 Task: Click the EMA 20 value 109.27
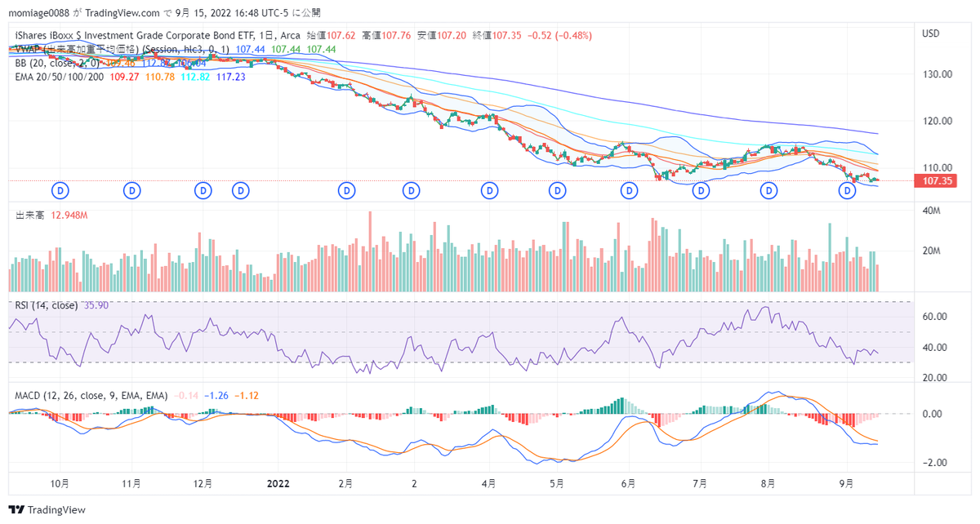(123, 77)
